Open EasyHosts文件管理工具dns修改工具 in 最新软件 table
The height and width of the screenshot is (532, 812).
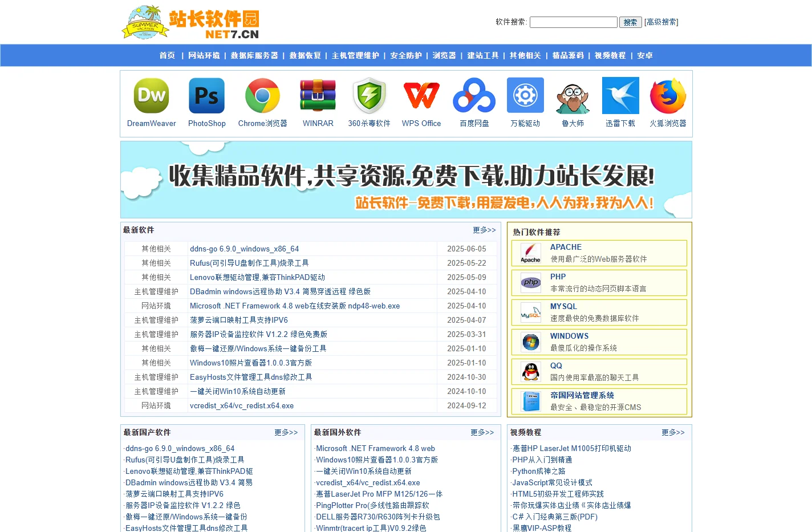[x=251, y=377]
